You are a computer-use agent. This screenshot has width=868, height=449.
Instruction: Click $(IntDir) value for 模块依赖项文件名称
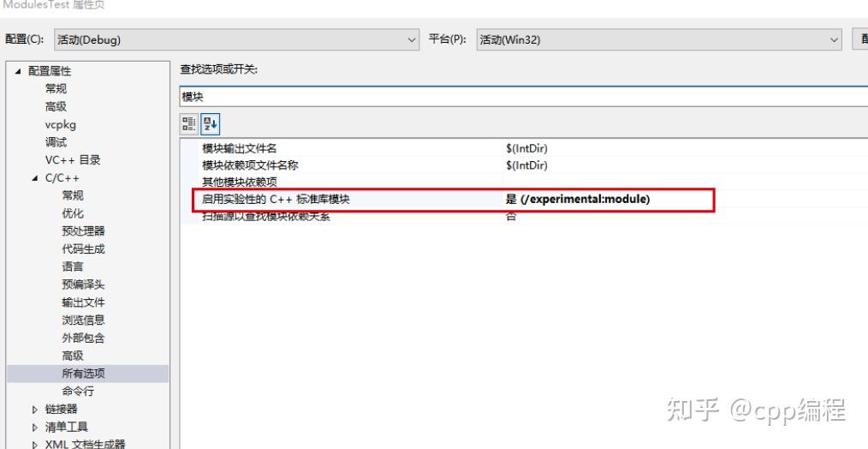point(526,165)
